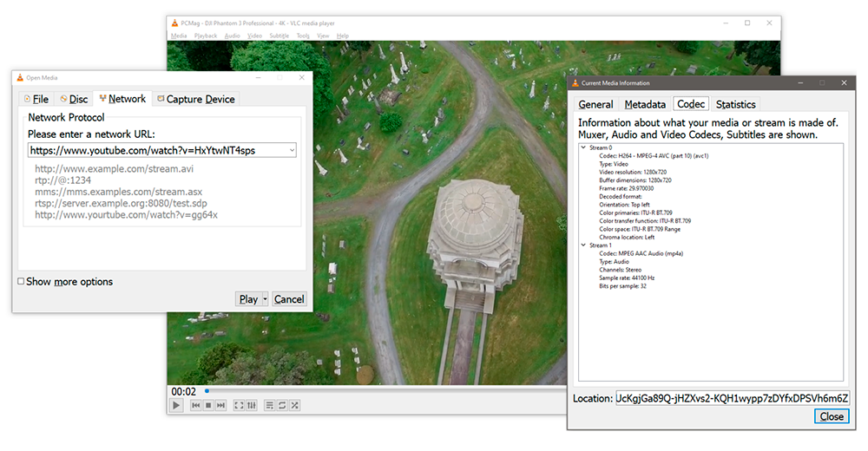868x451 pixels.
Task: Select 'Channels: Stereo' row
Action: pos(620,270)
